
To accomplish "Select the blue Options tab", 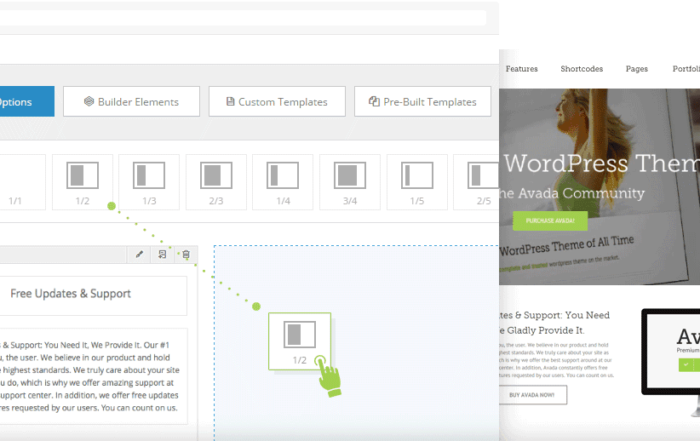I will tap(27, 102).
